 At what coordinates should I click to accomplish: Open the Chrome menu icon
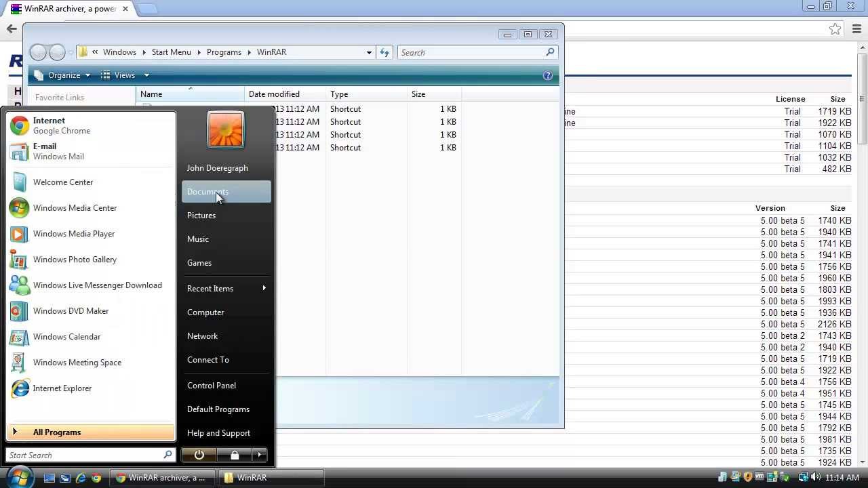[x=857, y=29]
